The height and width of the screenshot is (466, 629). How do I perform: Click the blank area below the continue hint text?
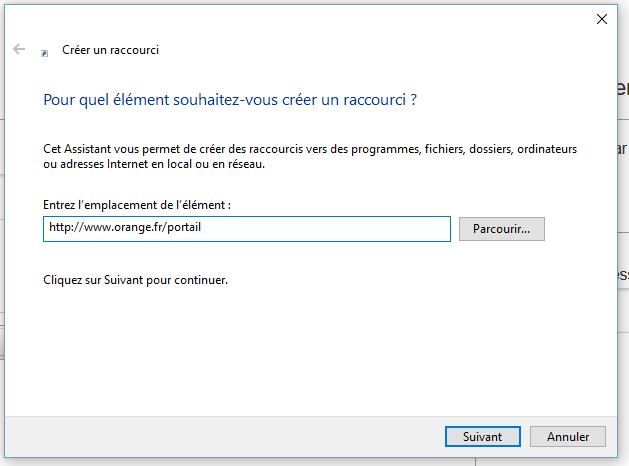300,350
